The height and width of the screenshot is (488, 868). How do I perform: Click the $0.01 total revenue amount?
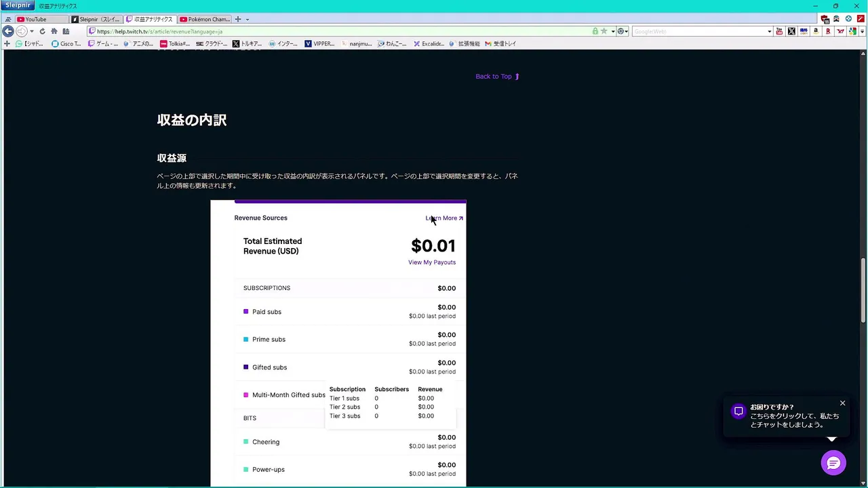[x=433, y=246]
